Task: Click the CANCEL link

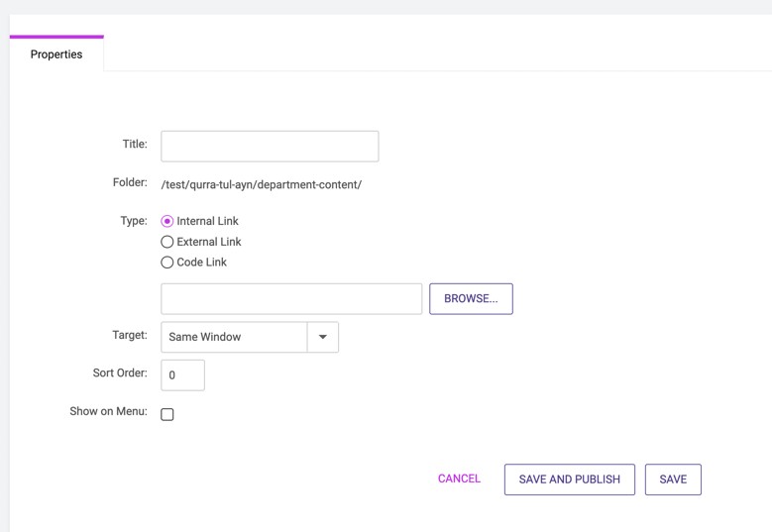Action: [459, 479]
